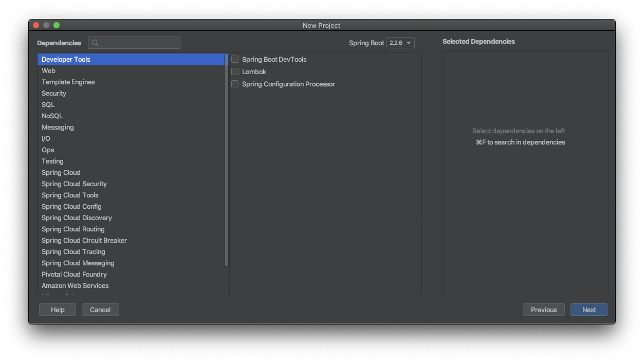Select Amazon Web Services category
This screenshot has width=644, height=362.
click(x=131, y=285)
